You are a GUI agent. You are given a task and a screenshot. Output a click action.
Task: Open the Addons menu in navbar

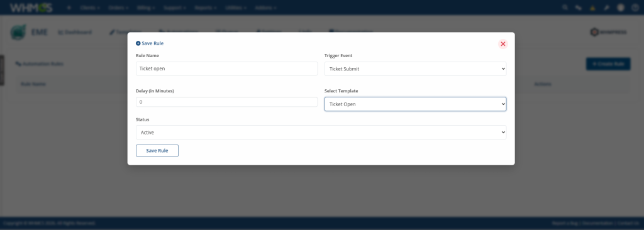[266, 8]
